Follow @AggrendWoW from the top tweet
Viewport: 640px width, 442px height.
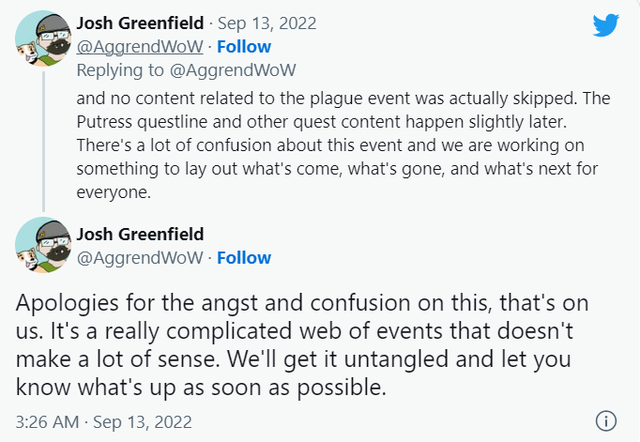pos(244,47)
